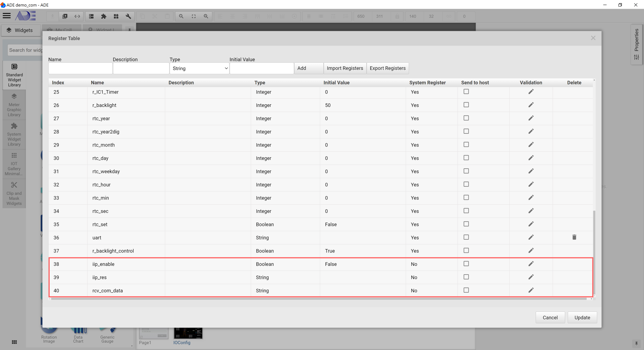Click the register table vertical scrollbar
This screenshot has width=644, height=350.
[594, 251]
